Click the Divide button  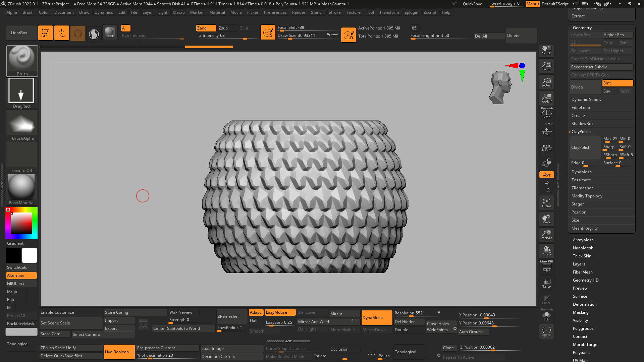point(585,87)
